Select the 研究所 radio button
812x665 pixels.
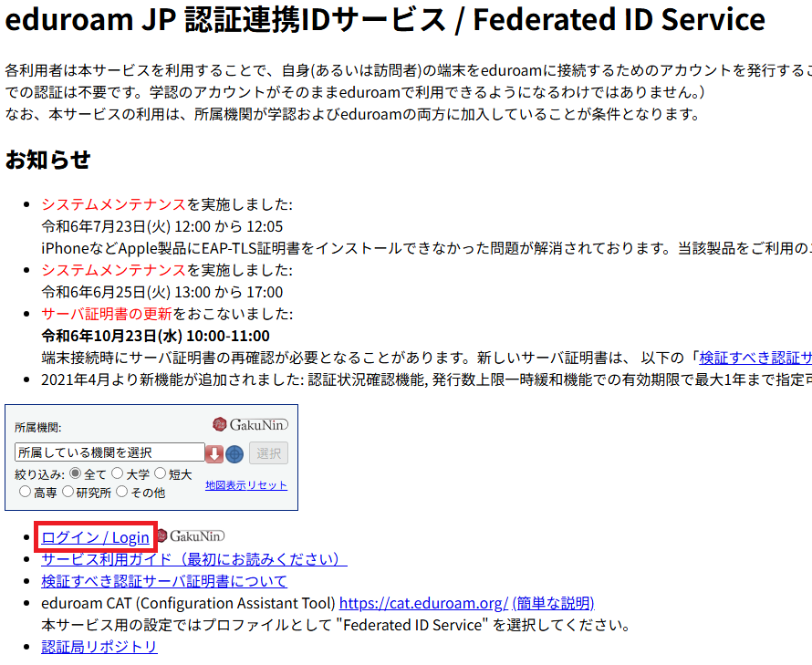(68, 492)
